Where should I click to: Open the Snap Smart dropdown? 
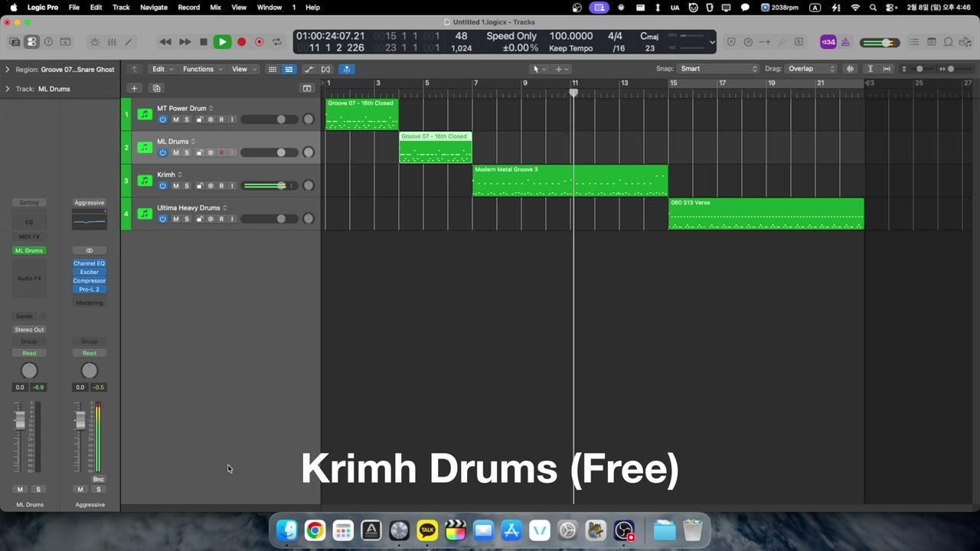coord(718,69)
